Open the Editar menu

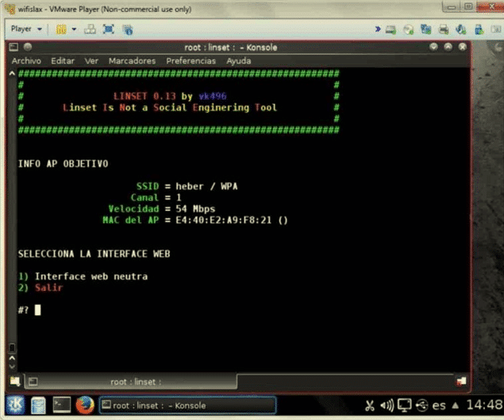point(63,61)
